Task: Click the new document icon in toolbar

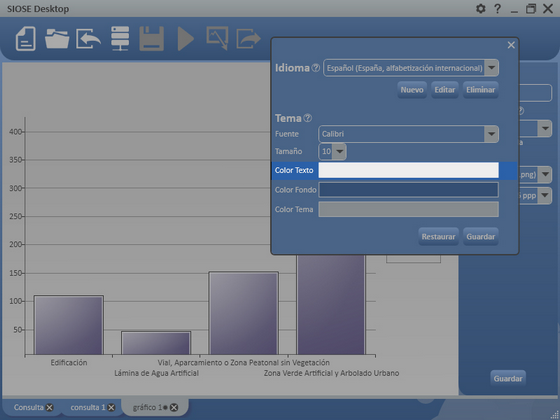Action: [x=26, y=39]
